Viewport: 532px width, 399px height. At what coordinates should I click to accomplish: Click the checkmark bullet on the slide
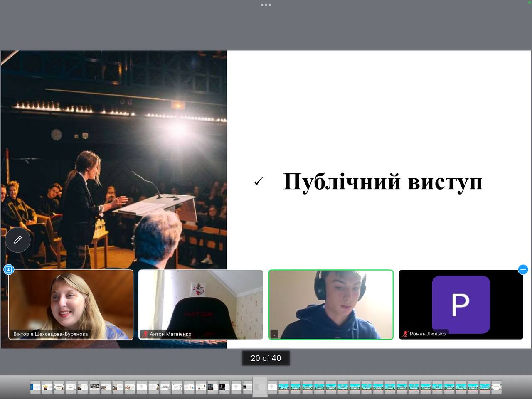[x=258, y=182]
